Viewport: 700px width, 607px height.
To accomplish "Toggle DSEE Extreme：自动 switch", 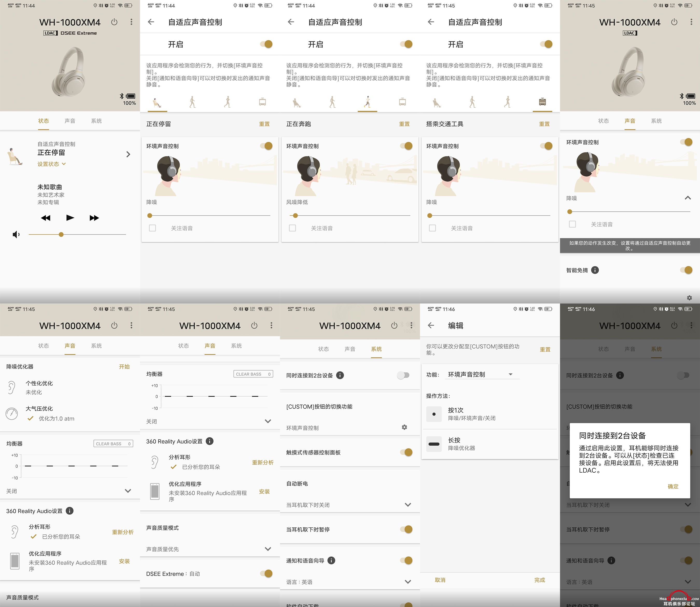I will pyautogui.click(x=267, y=574).
